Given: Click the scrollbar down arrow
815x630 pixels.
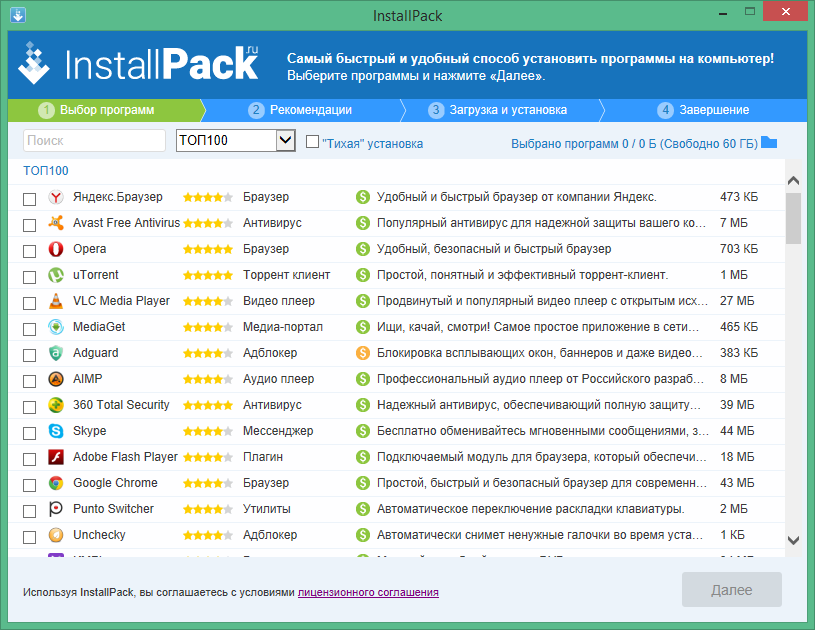Looking at the screenshot, I should click(x=793, y=541).
